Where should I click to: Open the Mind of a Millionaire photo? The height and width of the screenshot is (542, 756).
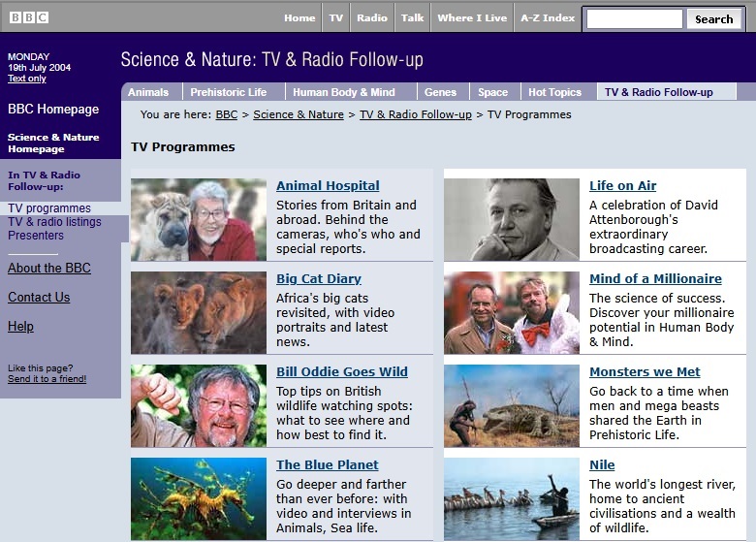[x=512, y=312]
